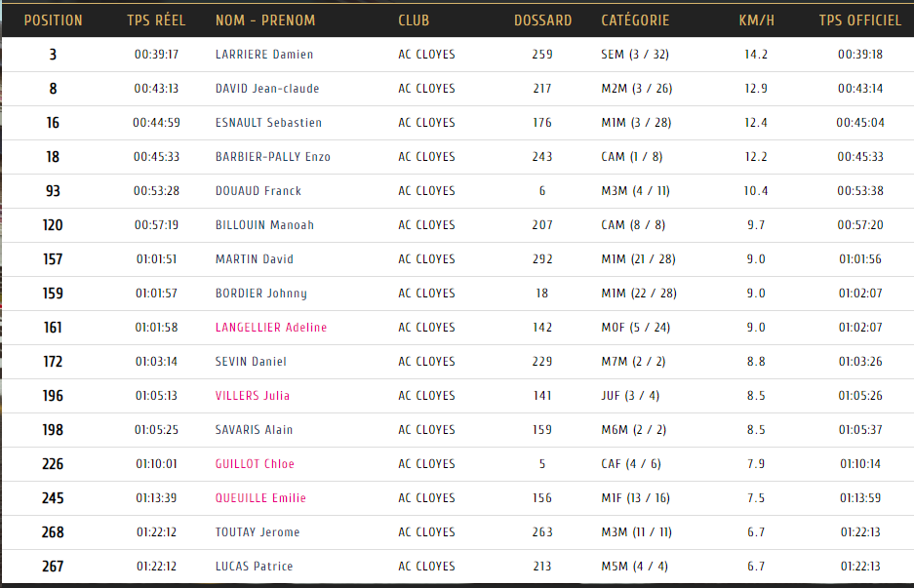Click position number 267

(53, 567)
